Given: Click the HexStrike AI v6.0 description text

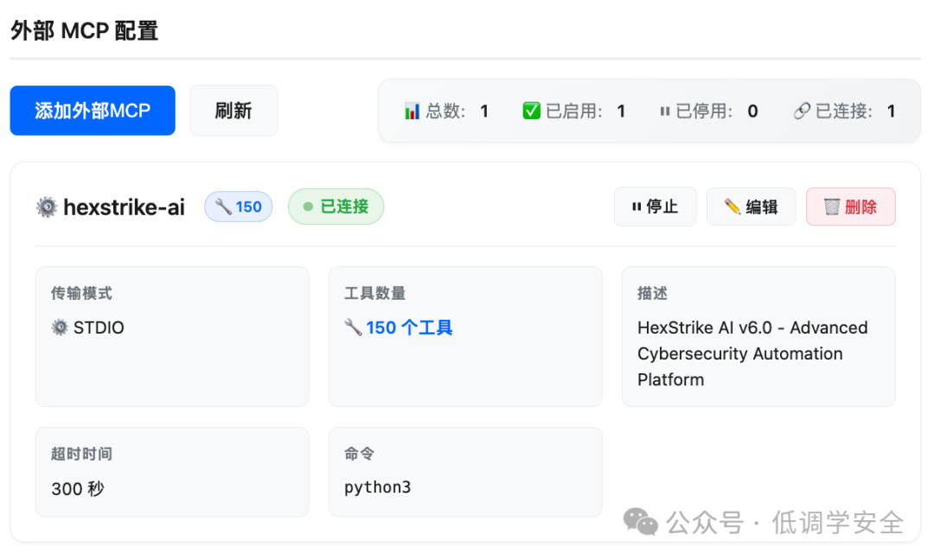Looking at the screenshot, I should (752, 353).
